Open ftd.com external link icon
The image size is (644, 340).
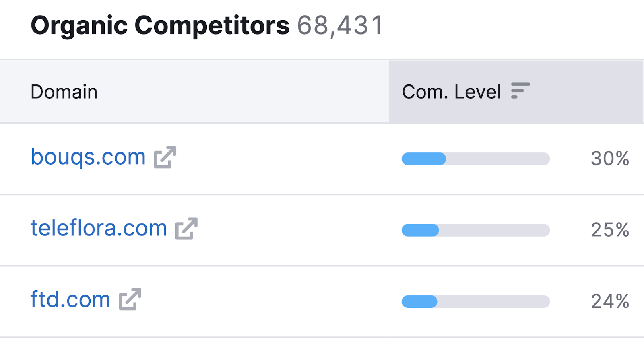click(x=130, y=299)
